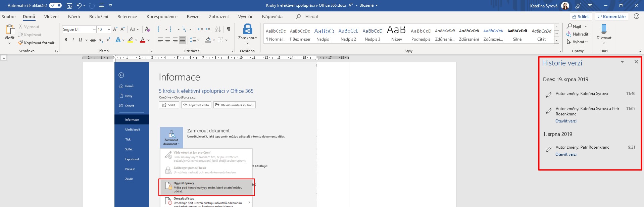Open the Segoe UI font name dropdown
This screenshot has width=644, height=207.
click(94, 30)
